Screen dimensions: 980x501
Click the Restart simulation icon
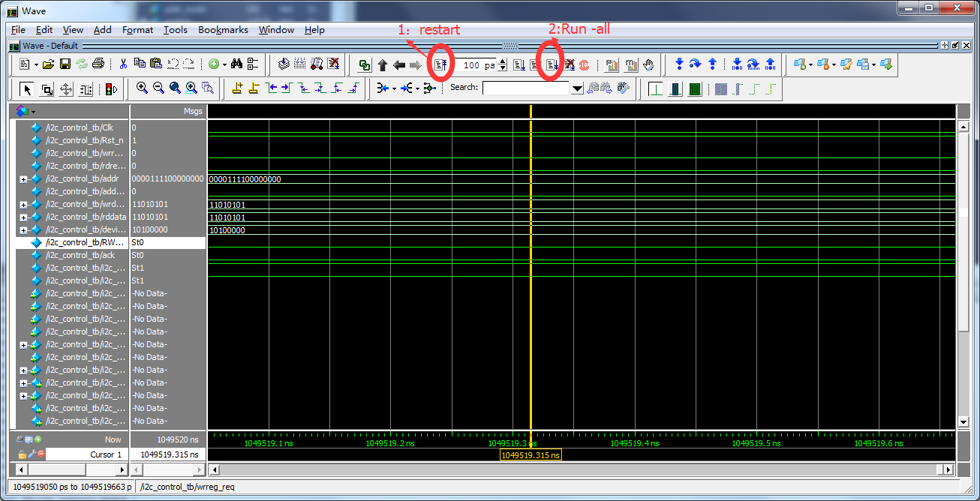441,65
